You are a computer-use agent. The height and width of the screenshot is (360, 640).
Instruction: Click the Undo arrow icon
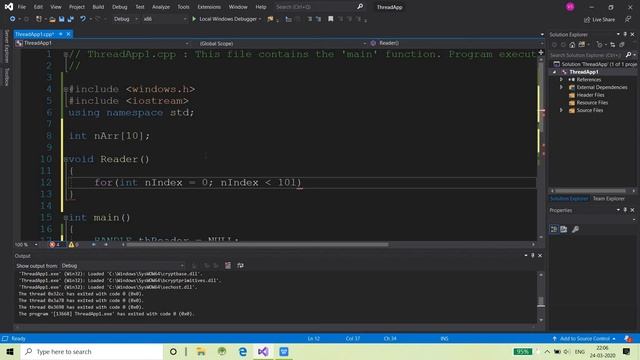click(x=83, y=19)
